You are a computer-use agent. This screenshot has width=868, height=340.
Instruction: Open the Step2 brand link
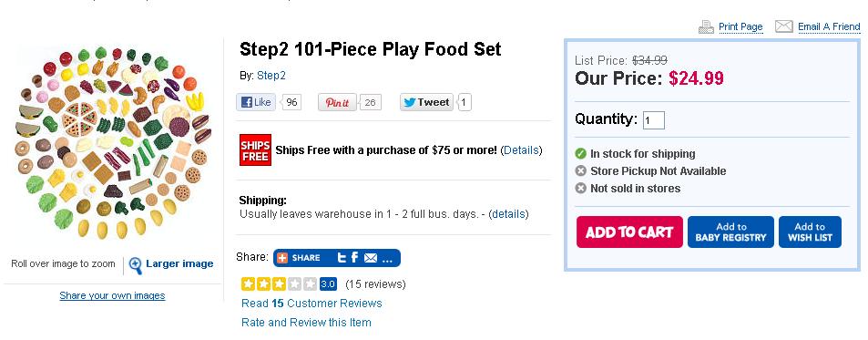(271, 76)
